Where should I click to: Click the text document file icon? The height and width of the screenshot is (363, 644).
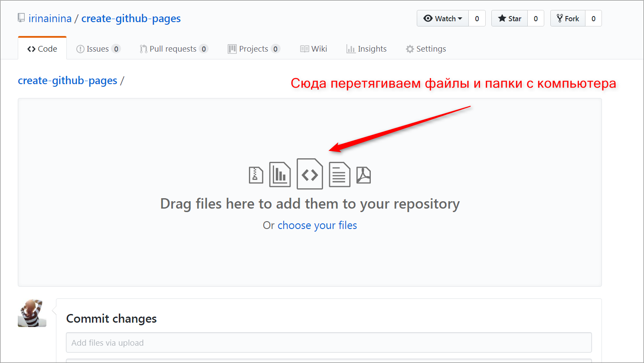tap(340, 174)
